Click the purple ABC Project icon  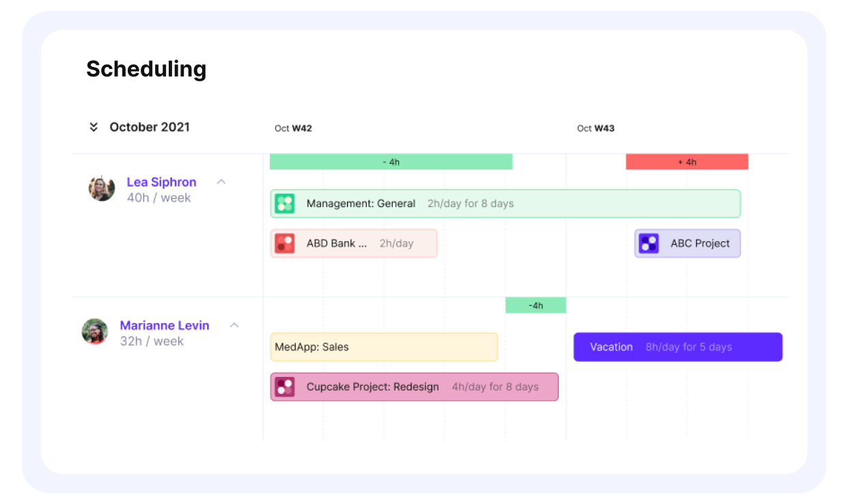[649, 243]
